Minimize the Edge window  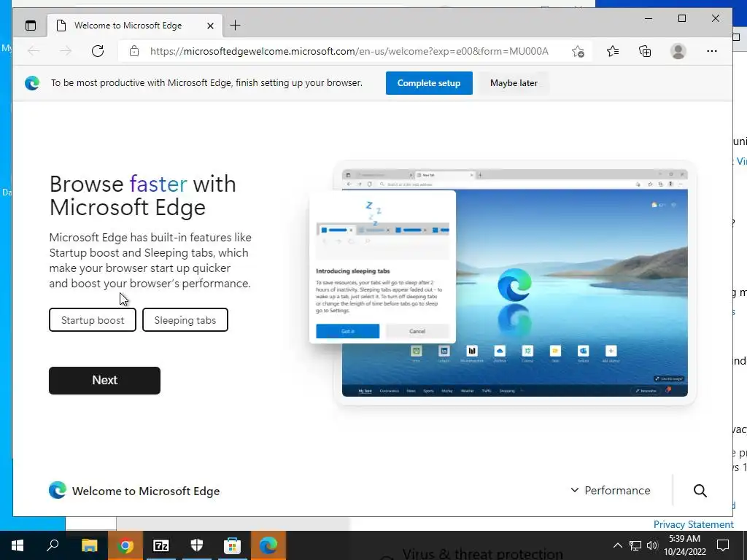649,18
